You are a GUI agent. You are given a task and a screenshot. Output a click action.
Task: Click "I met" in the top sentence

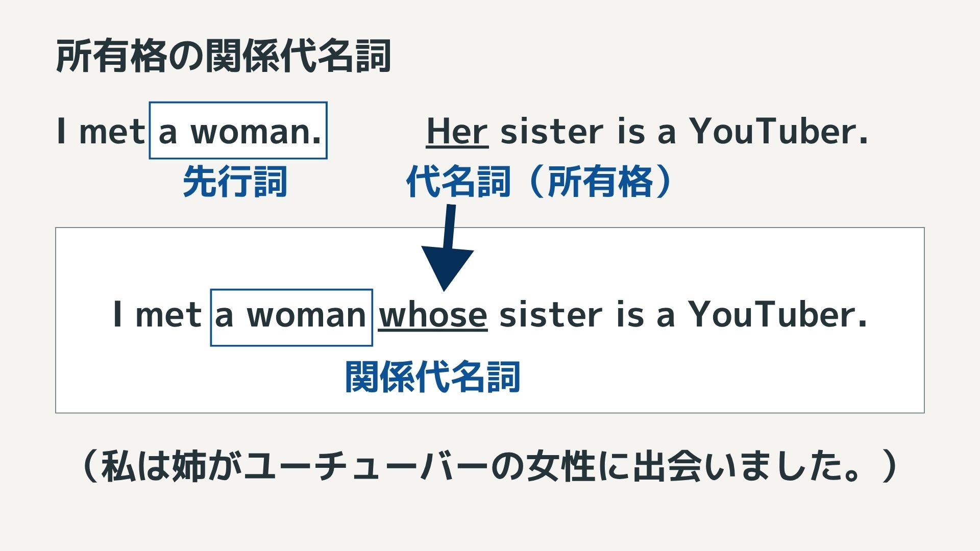click(x=101, y=132)
